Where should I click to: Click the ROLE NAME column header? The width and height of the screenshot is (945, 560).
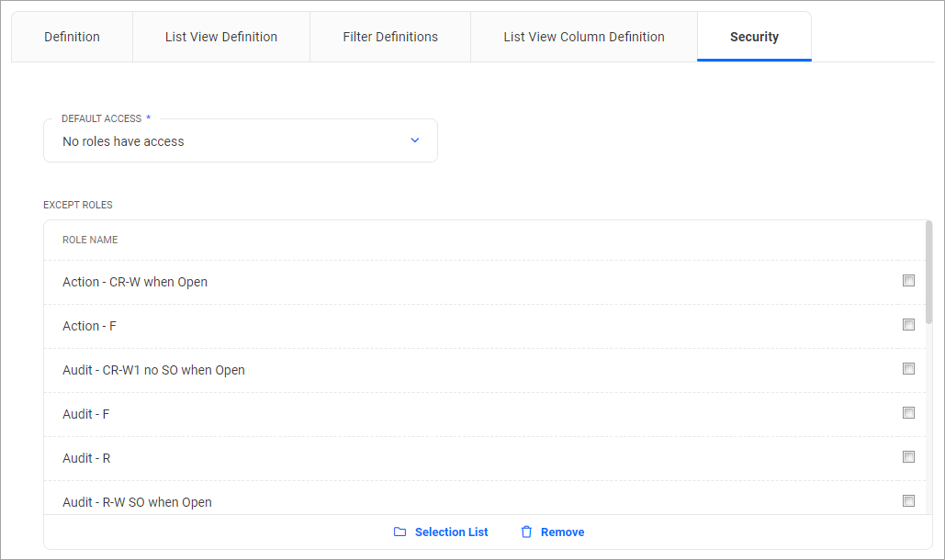(89, 240)
